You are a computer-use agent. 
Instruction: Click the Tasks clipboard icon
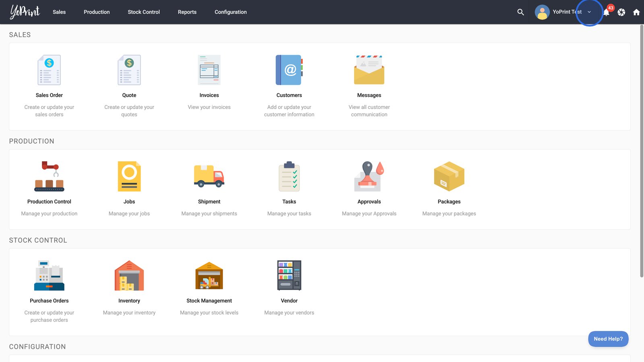click(x=289, y=176)
